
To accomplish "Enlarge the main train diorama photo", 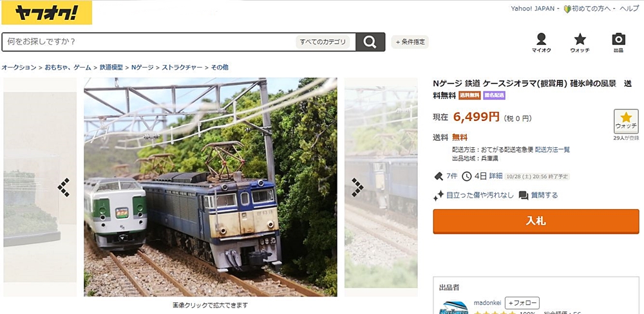I will [x=211, y=187].
